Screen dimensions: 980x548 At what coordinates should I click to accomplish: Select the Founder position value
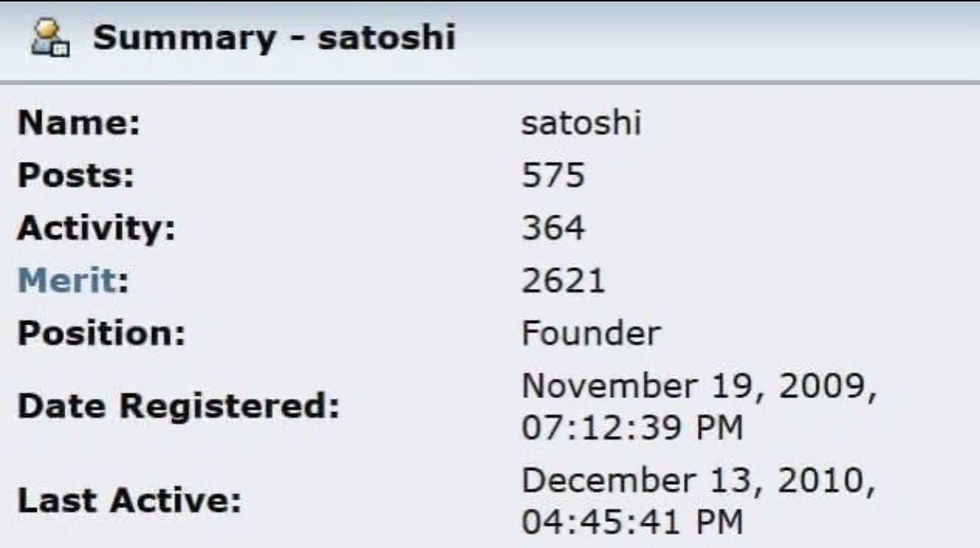[x=589, y=333]
